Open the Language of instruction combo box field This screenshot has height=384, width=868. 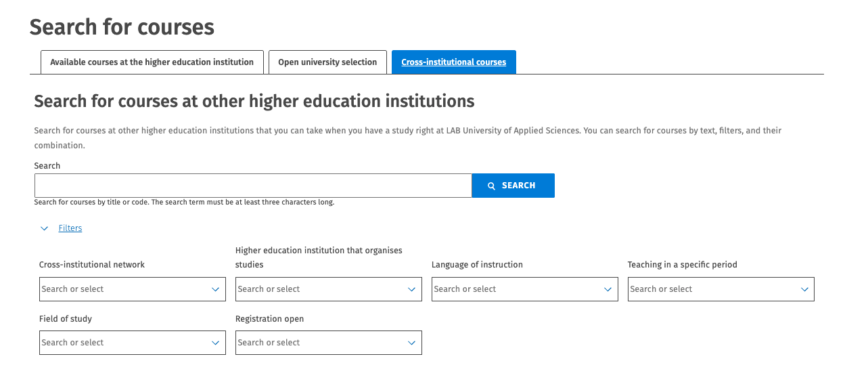[x=514, y=289]
